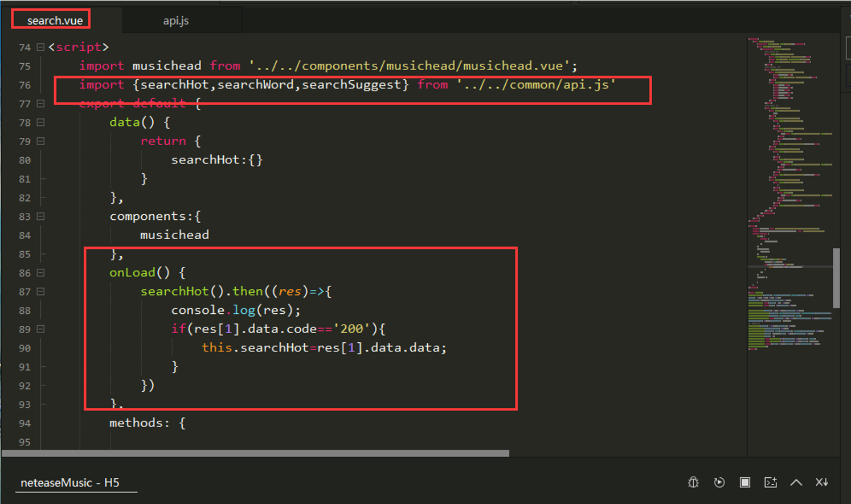Click the musichead.vue import path string

(x=410, y=66)
